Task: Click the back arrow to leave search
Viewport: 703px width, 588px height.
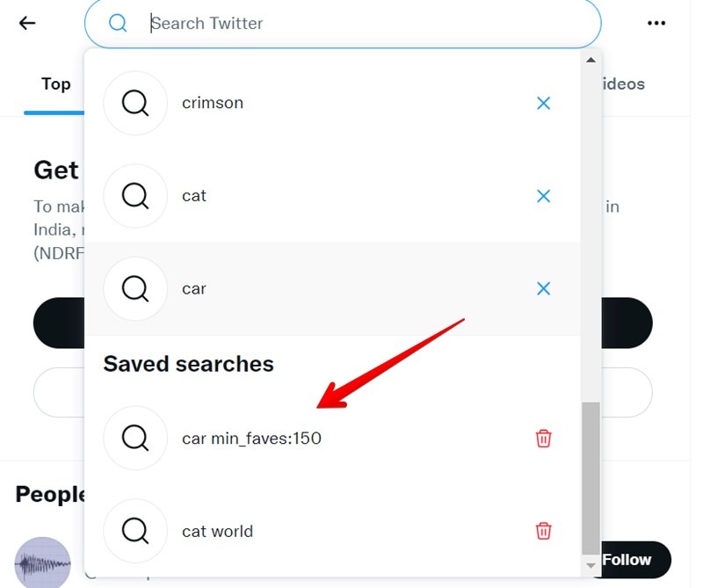Action: [26, 23]
